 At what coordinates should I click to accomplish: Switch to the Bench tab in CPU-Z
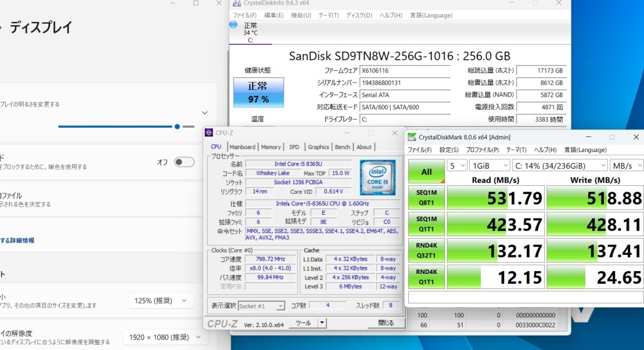coord(342,147)
